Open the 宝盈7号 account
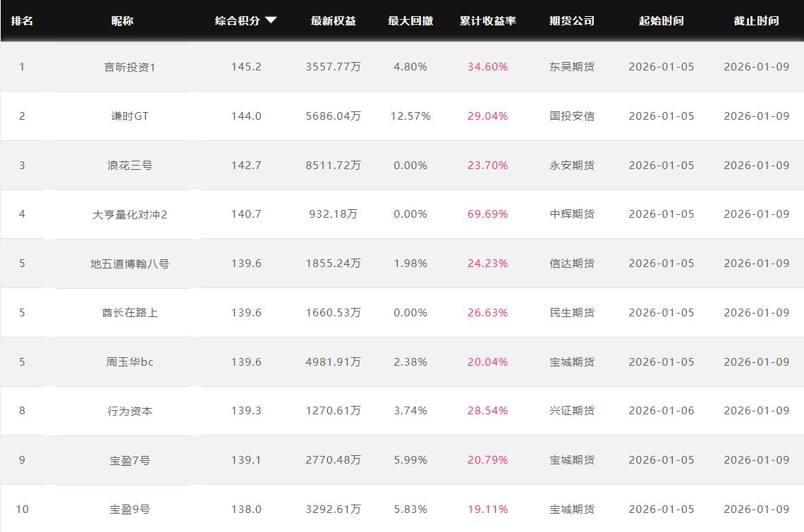Screen dimensions: 804x532 coord(129,460)
